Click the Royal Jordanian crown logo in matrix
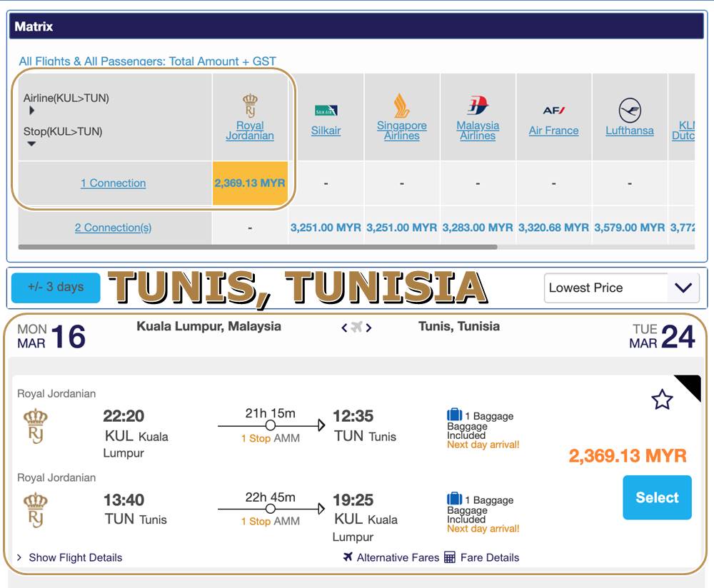This screenshot has width=714, height=588. [250, 105]
